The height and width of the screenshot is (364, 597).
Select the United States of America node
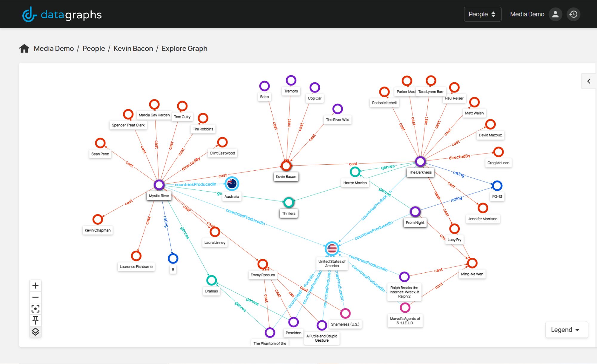click(332, 248)
